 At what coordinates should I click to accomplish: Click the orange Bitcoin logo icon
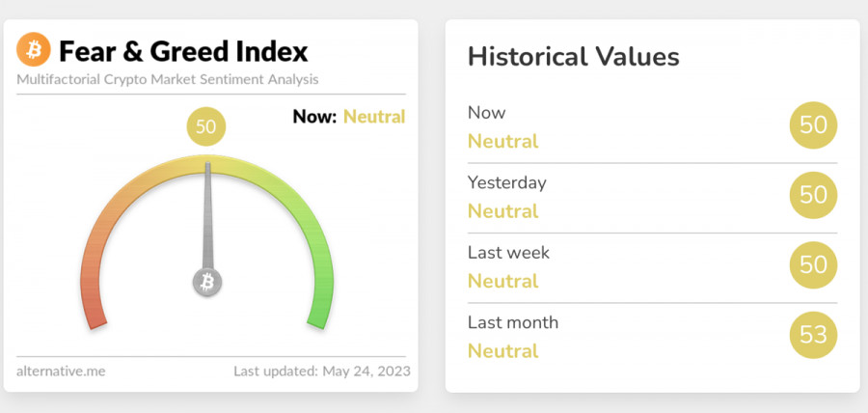tap(34, 50)
